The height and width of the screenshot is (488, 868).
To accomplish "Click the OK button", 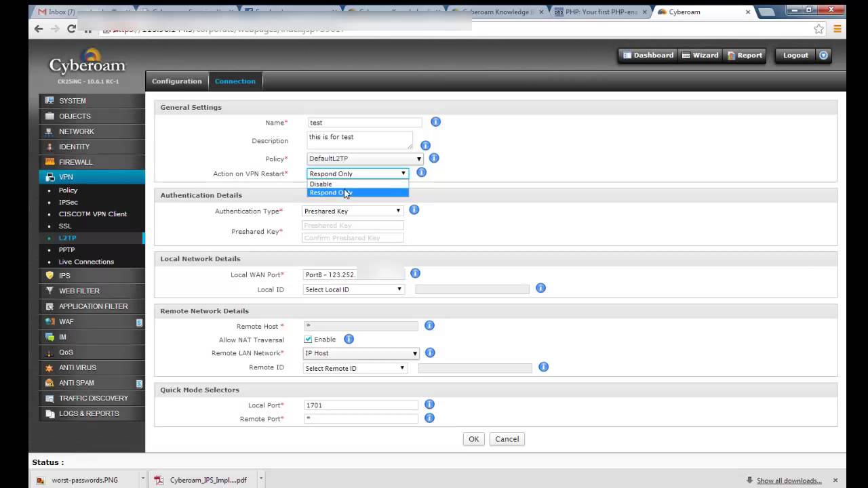I will [473, 439].
